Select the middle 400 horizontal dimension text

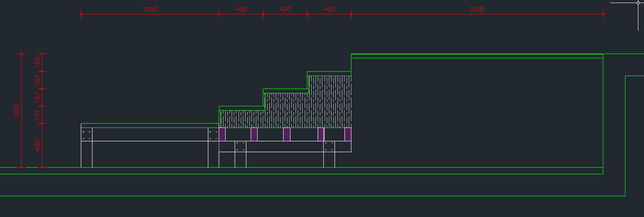click(285, 9)
